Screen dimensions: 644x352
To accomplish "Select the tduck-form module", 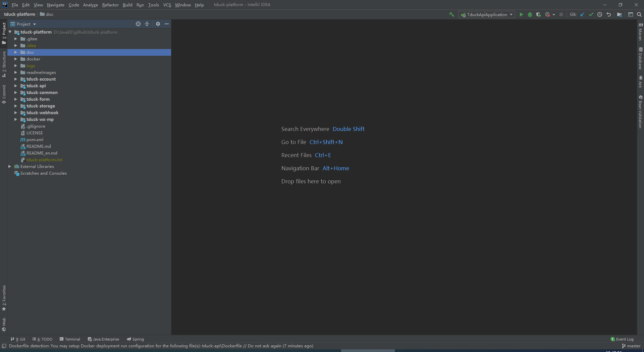I will click(38, 99).
